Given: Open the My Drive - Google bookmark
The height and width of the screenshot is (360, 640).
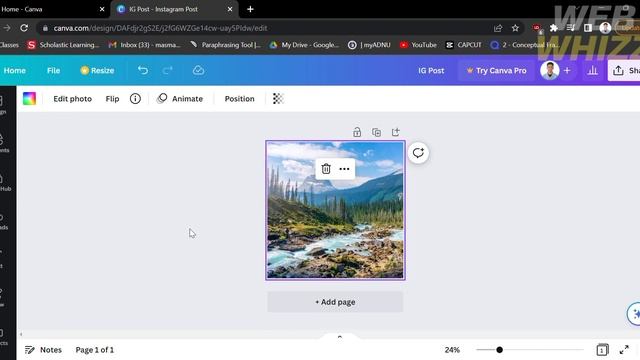Looking at the screenshot, I should pos(304,45).
